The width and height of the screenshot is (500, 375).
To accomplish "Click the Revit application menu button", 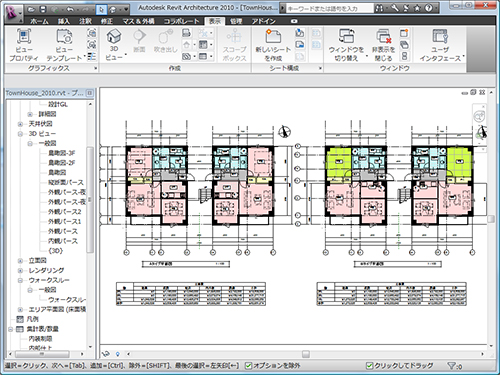I will [13, 12].
